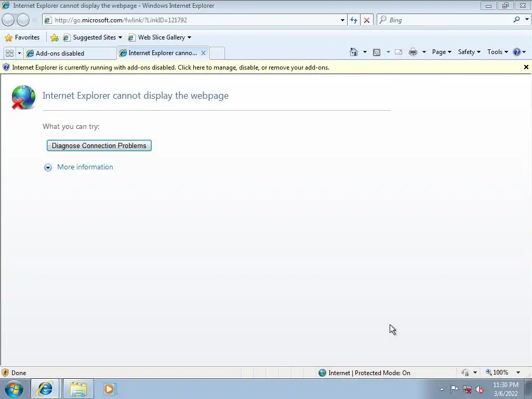
Task: Expand the address bar autocomplete dropdown
Action: [342, 20]
